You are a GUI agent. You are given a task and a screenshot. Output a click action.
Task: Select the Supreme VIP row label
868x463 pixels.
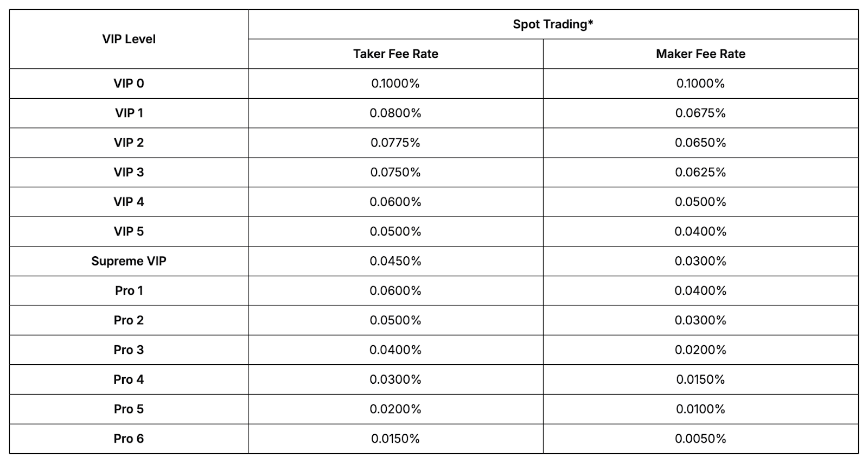129,261
